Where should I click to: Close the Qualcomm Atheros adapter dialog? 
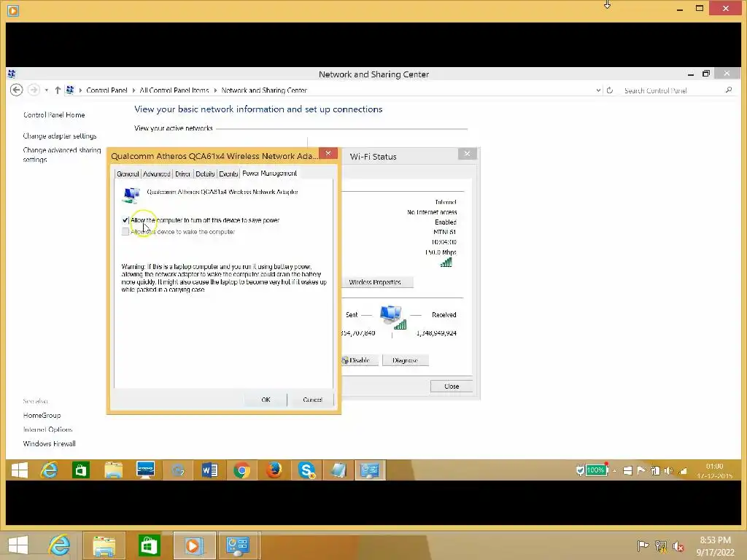point(328,153)
